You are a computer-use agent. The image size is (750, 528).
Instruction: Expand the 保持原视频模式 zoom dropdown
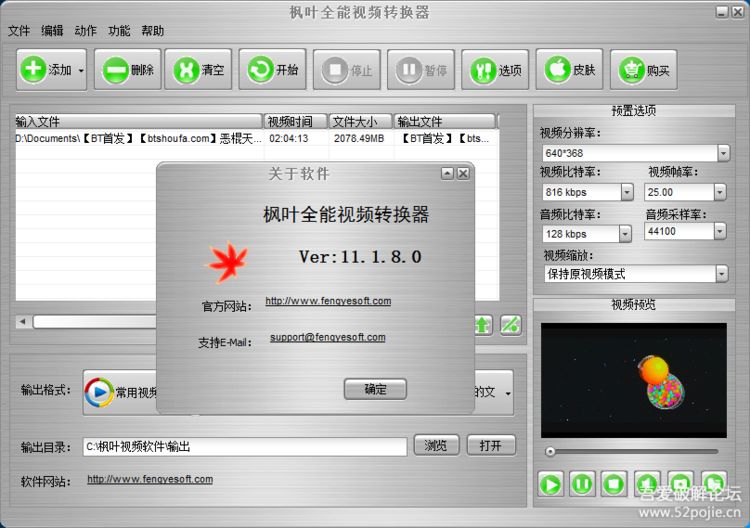pos(721,274)
